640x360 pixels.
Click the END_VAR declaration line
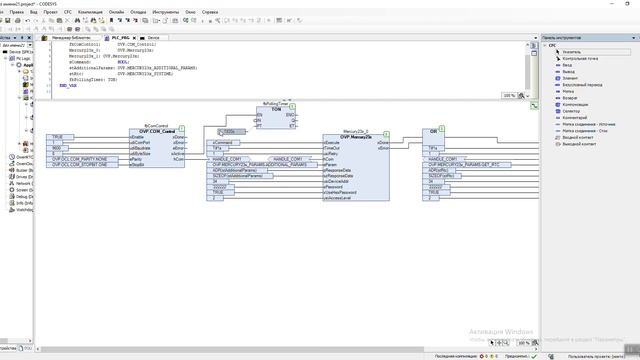[x=68, y=86]
